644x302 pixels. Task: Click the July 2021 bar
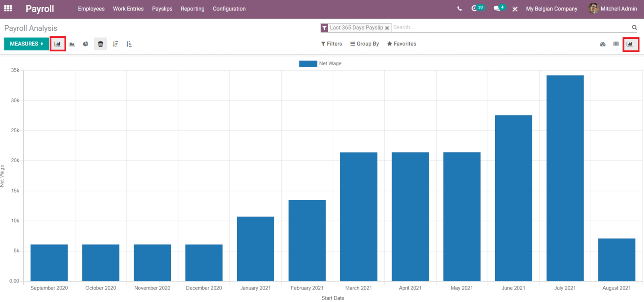click(565, 178)
